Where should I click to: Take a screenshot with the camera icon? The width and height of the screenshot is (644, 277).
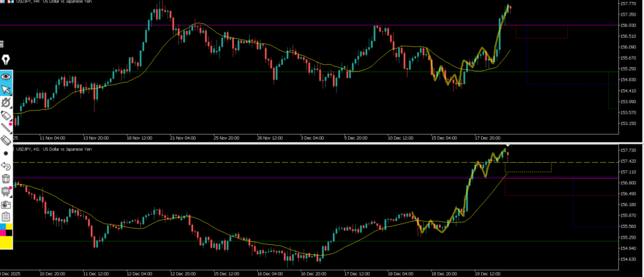6,204
